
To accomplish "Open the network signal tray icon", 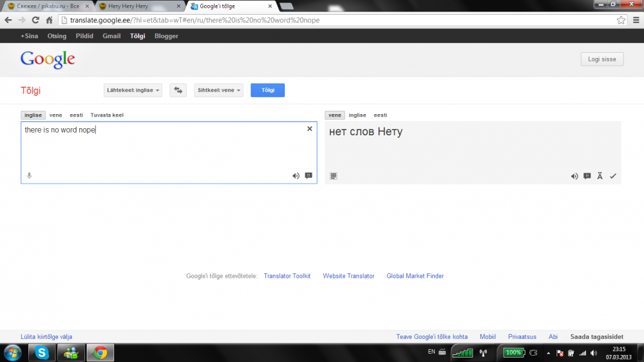I will pos(582,353).
